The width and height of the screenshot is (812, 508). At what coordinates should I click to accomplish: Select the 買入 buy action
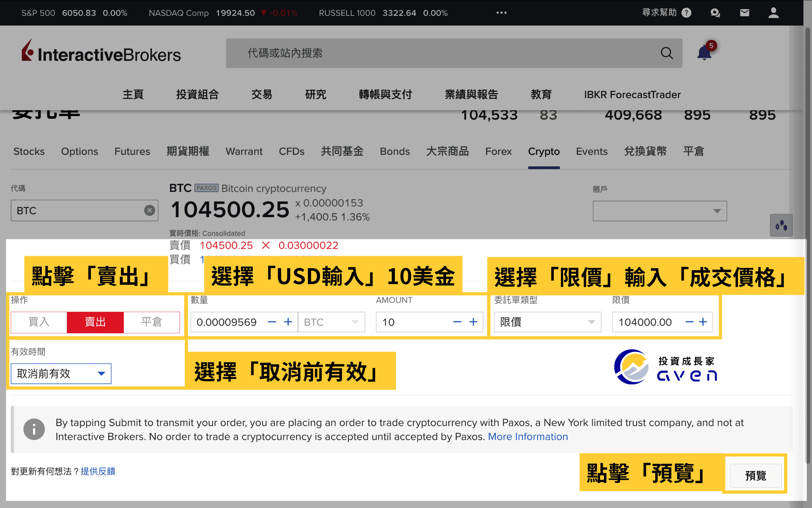39,322
